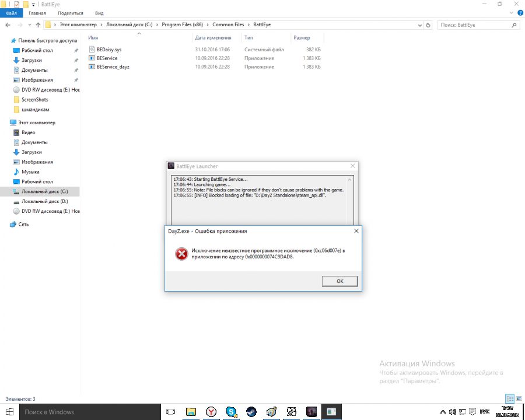Open pinned Загрузки in quick access

click(32, 60)
